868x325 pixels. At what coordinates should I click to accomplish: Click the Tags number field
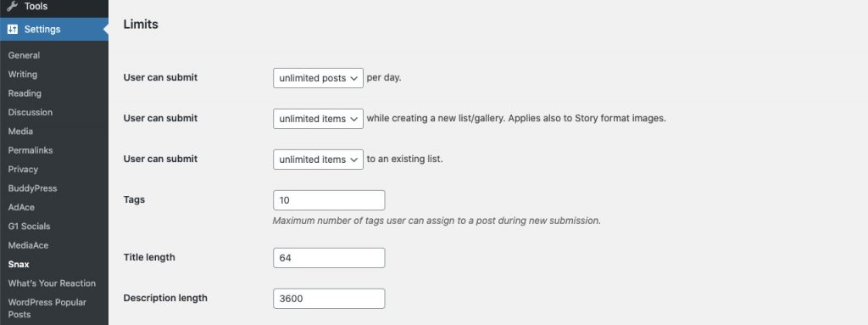pyautogui.click(x=329, y=200)
